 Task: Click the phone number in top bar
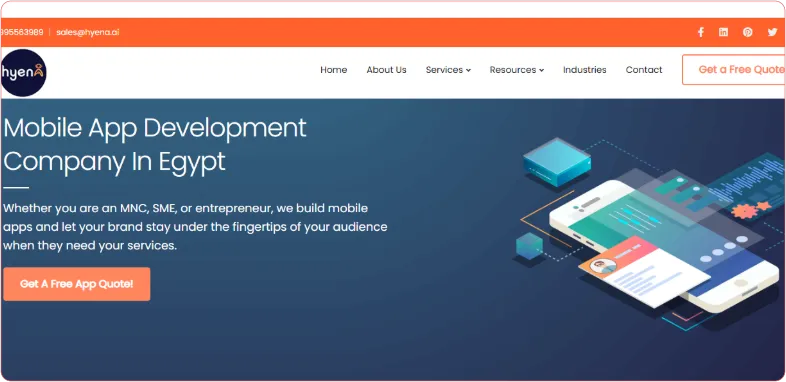[22, 32]
